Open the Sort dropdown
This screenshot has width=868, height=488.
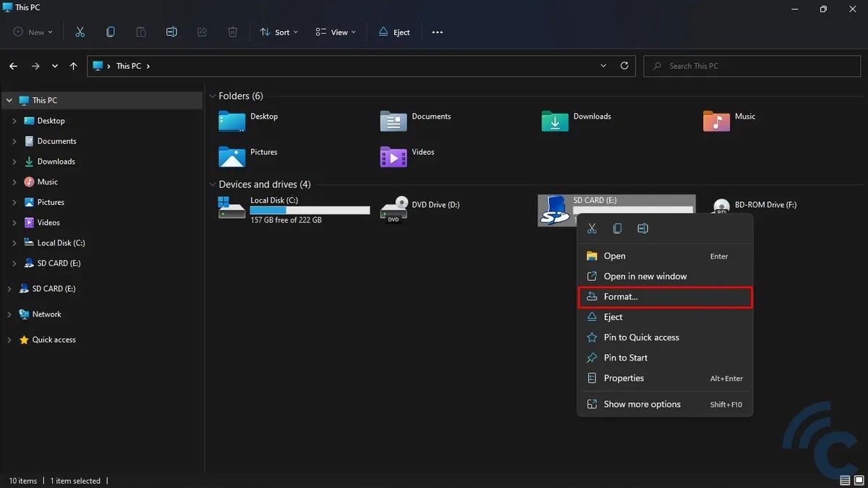(278, 32)
